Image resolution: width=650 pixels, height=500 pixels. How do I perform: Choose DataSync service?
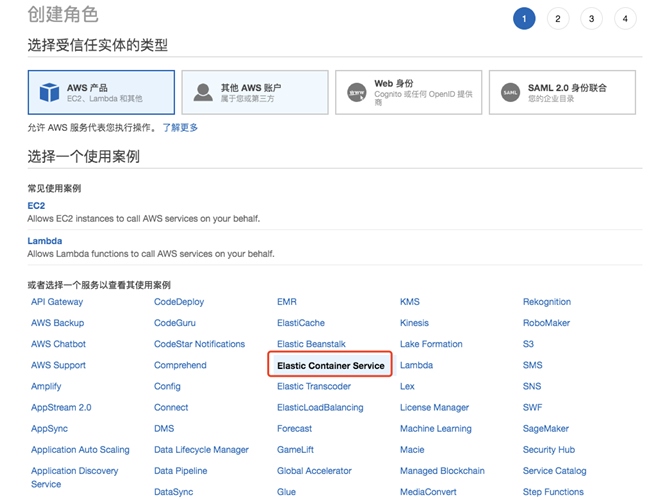tap(174, 492)
